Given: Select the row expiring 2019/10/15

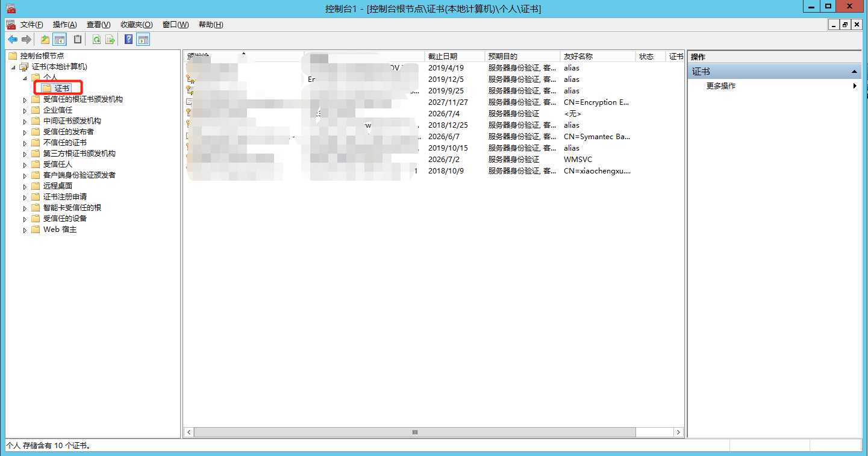Looking at the screenshot, I should (433, 148).
